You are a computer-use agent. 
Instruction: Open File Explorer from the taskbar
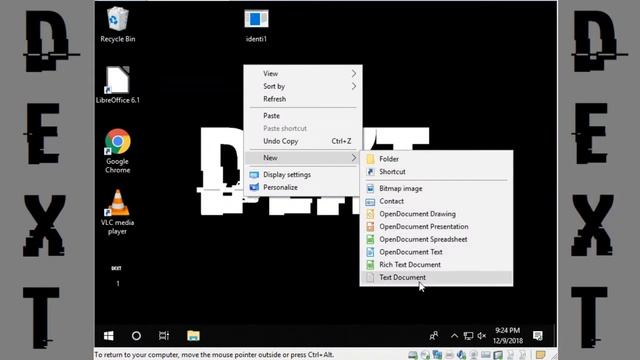193,336
